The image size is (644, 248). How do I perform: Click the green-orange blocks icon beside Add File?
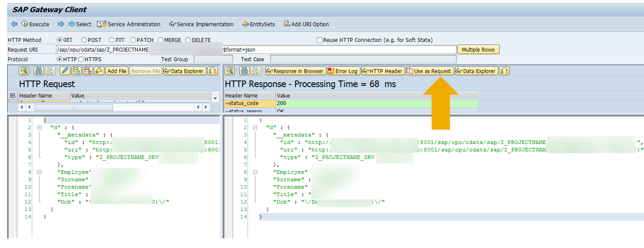click(x=99, y=71)
